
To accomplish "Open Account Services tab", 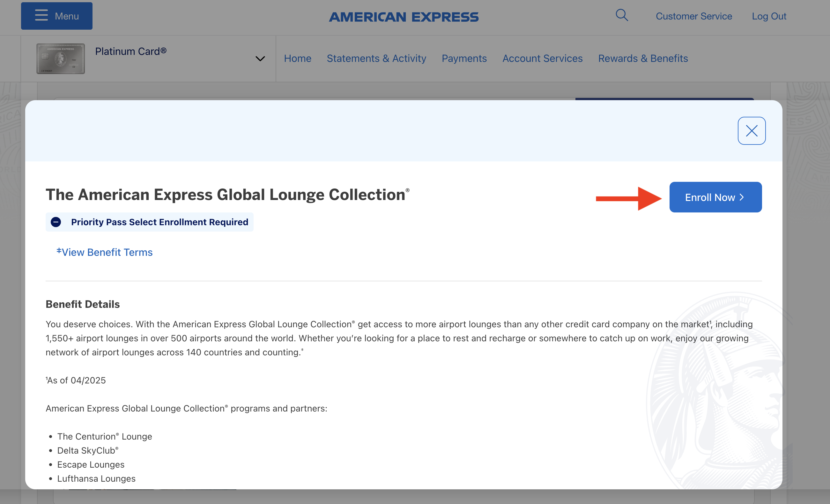I will pos(542,58).
